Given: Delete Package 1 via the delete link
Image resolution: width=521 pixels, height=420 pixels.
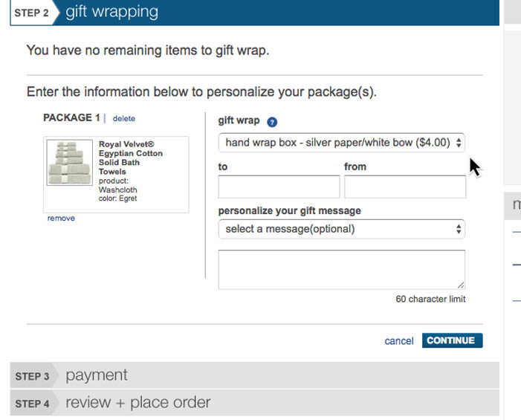Looking at the screenshot, I should [124, 118].
